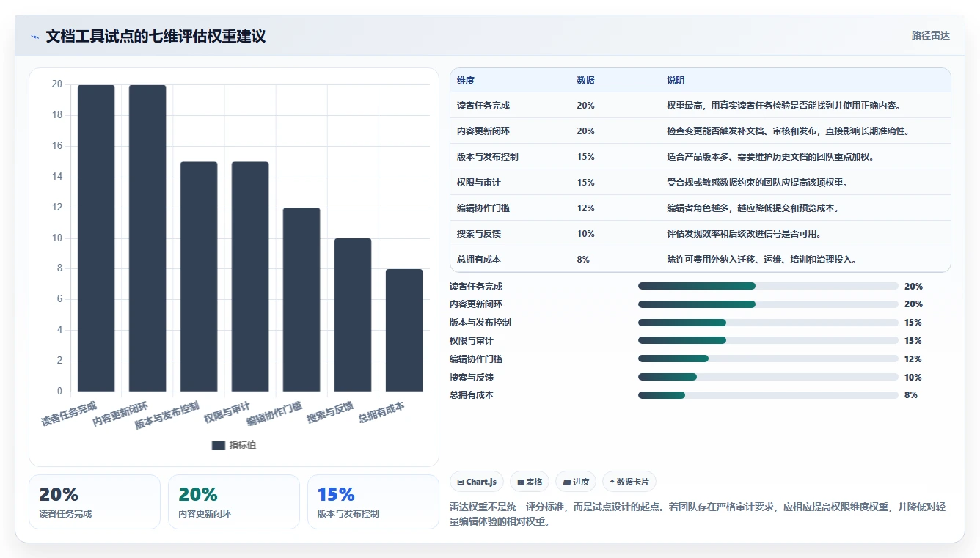Viewport: 980px width, 558px height.
Task: Click the 数据 column header
Action: click(x=586, y=80)
